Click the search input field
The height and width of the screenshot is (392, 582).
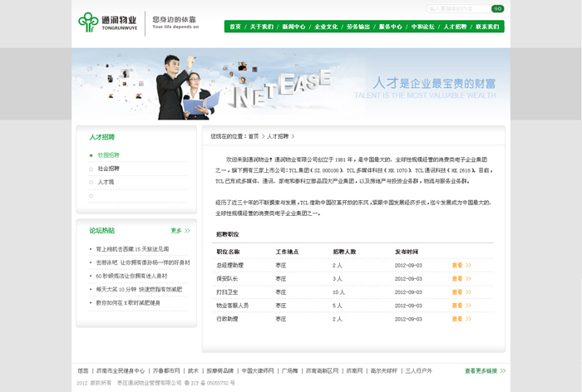pyautogui.click(x=458, y=8)
